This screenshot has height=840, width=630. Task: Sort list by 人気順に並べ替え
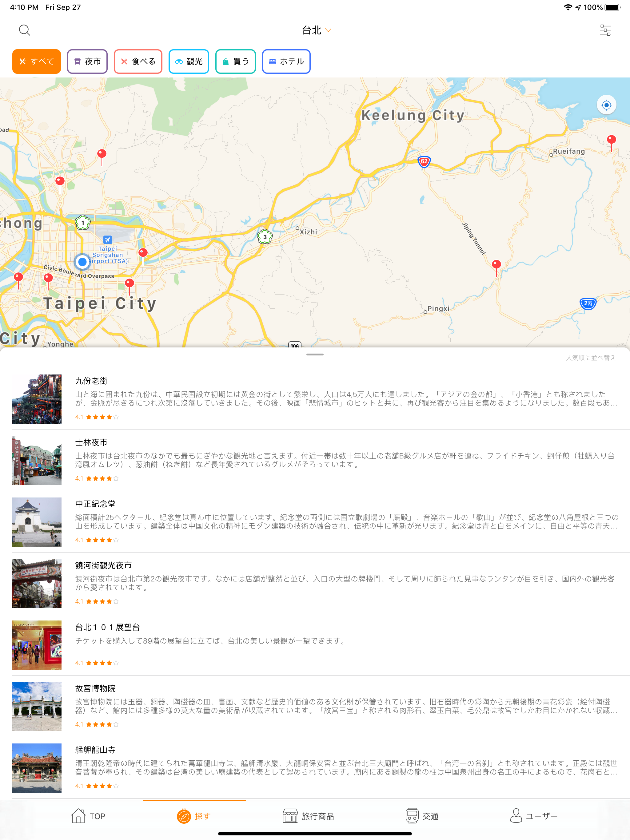591,358
